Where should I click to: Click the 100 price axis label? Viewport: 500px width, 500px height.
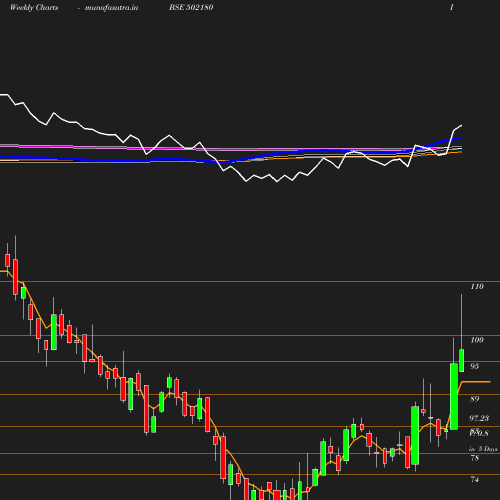[x=477, y=340]
